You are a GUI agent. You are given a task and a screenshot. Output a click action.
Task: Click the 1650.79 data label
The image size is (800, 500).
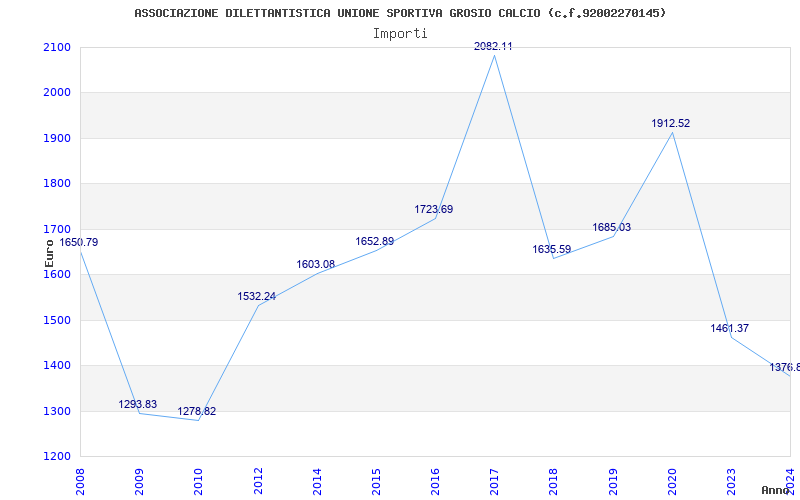point(79,242)
